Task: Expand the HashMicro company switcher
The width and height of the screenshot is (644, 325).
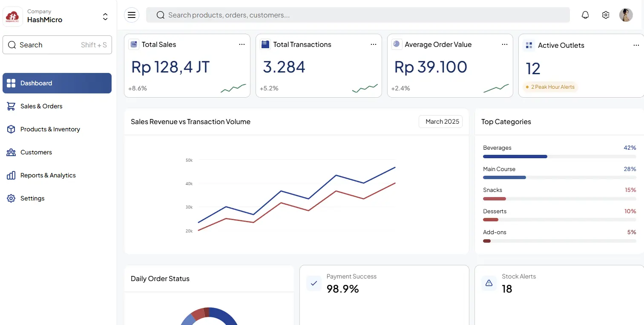Action: [x=105, y=17]
